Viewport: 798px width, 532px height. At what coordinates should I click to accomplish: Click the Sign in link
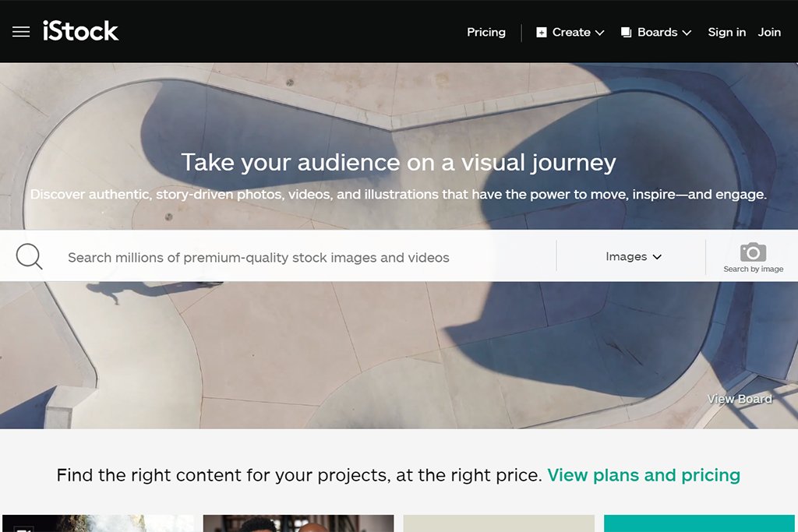click(727, 32)
